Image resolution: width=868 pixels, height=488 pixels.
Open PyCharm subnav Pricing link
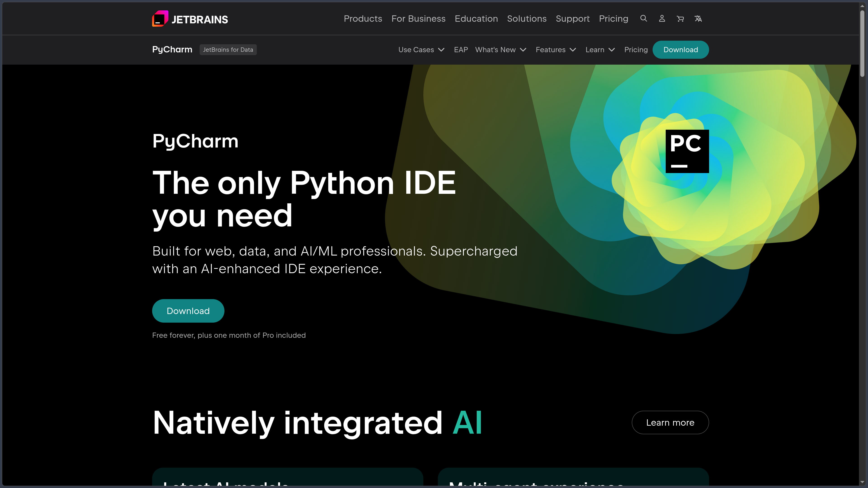coord(636,50)
